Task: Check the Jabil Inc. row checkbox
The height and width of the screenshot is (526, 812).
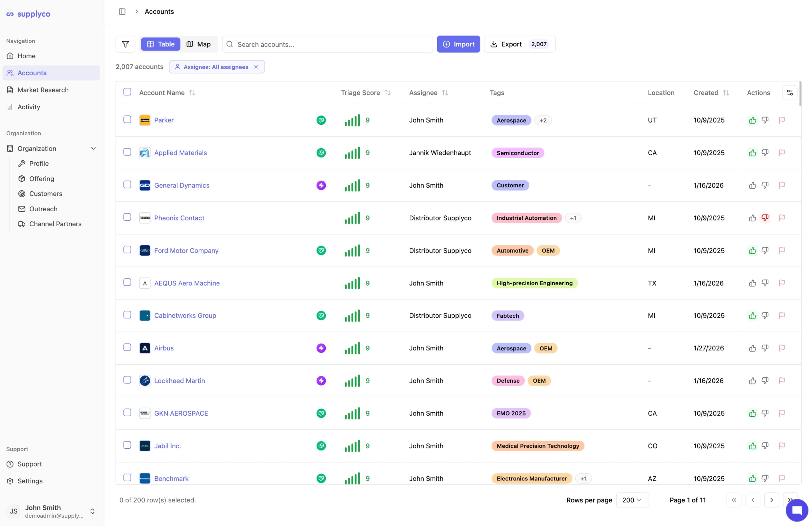Action: click(x=127, y=445)
